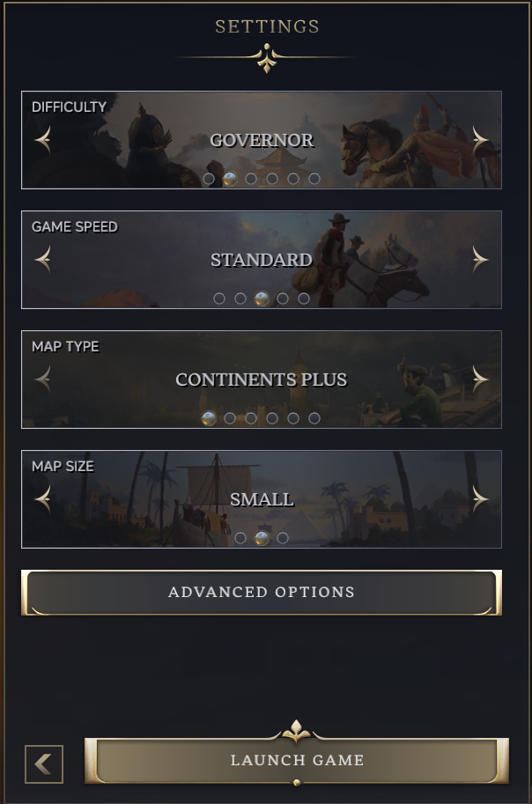The height and width of the screenshot is (804, 532).
Task: Click the Difficulty right arrow
Action: (480, 140)
